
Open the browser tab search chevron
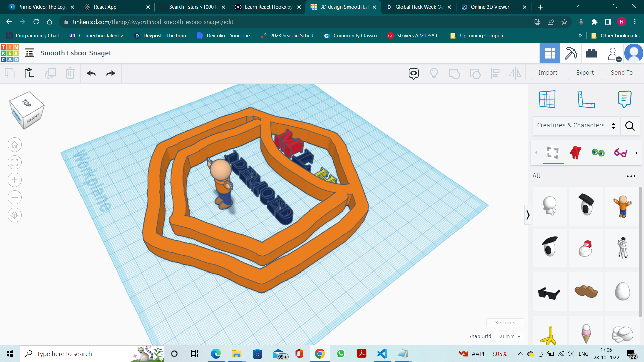coord(576,6)
